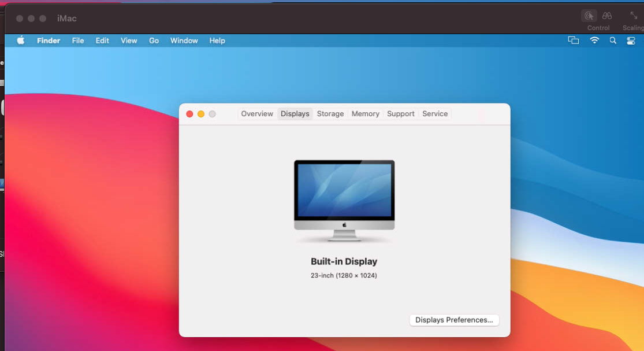644x351 pixels.
Task: Open Control Center icon in menu bar
Action: [x=631, y=40]
